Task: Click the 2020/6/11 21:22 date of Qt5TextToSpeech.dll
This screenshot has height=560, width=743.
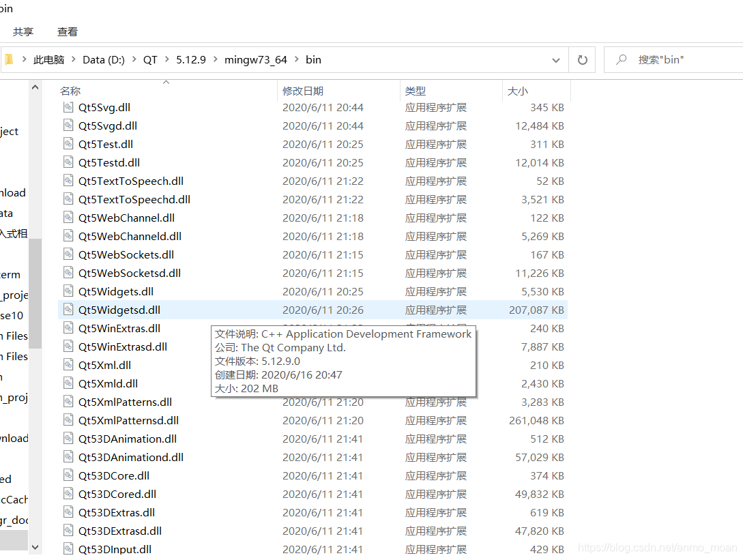Action: tap(323, 181)
